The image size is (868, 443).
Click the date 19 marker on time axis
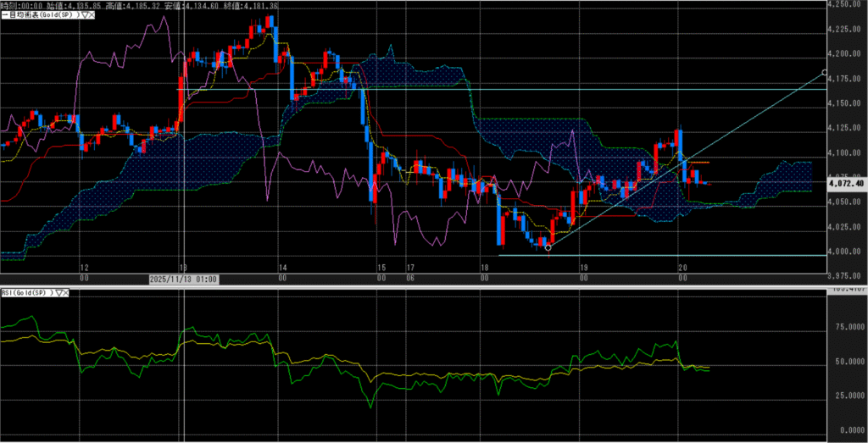point(583,267)
